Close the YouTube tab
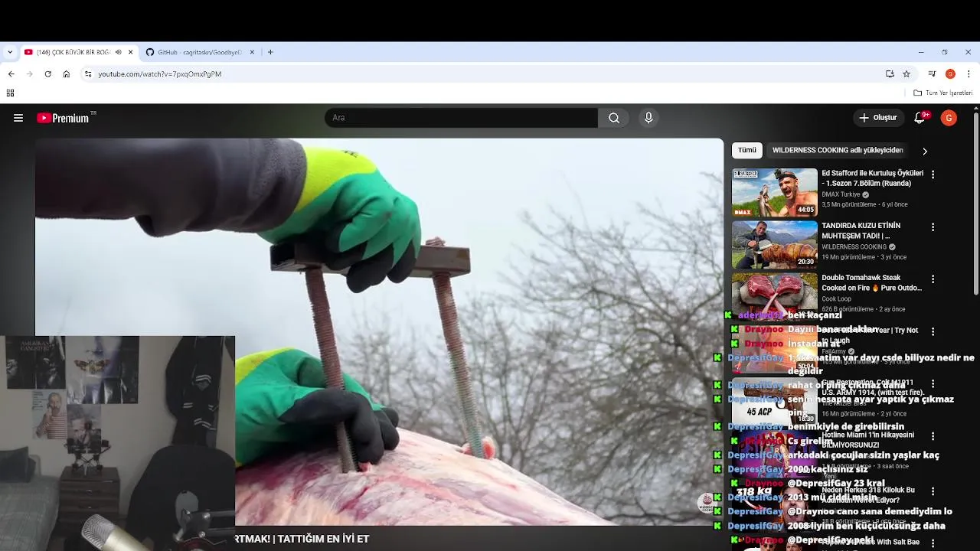 130,52
